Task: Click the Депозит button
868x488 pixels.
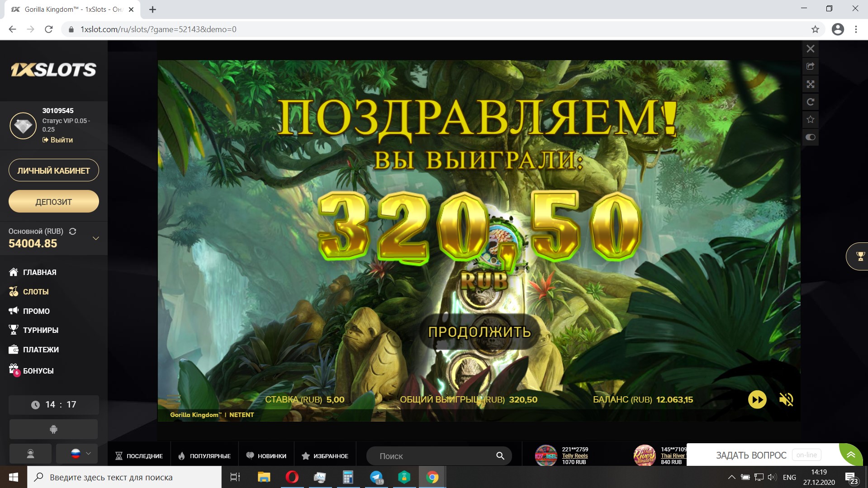Action: (x=53, y=202)
